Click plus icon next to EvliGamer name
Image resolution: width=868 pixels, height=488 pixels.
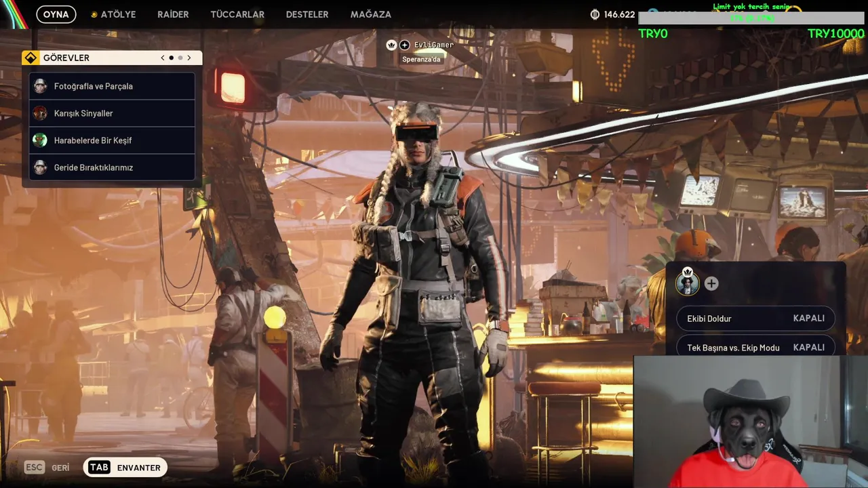[x=405, y=45]
